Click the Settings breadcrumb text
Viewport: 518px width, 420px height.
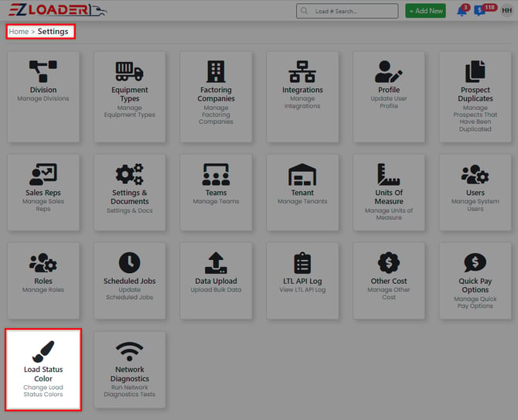(x=53, y=32)
